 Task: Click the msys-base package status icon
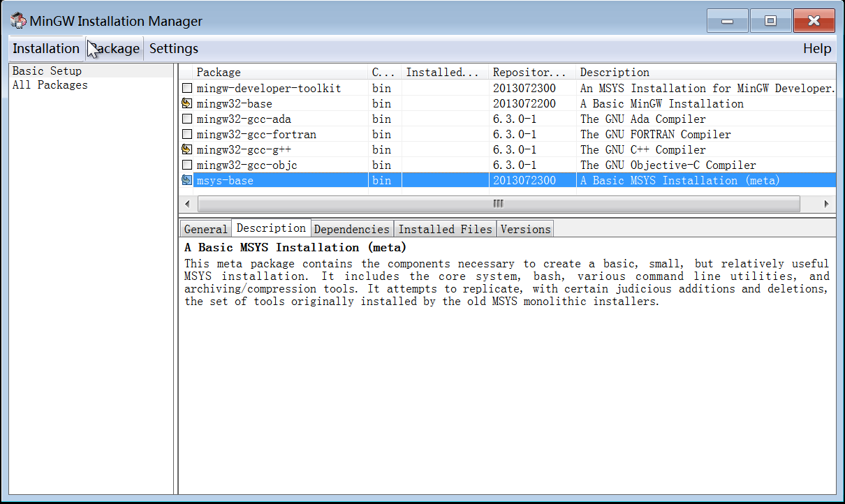click(186, 180)
